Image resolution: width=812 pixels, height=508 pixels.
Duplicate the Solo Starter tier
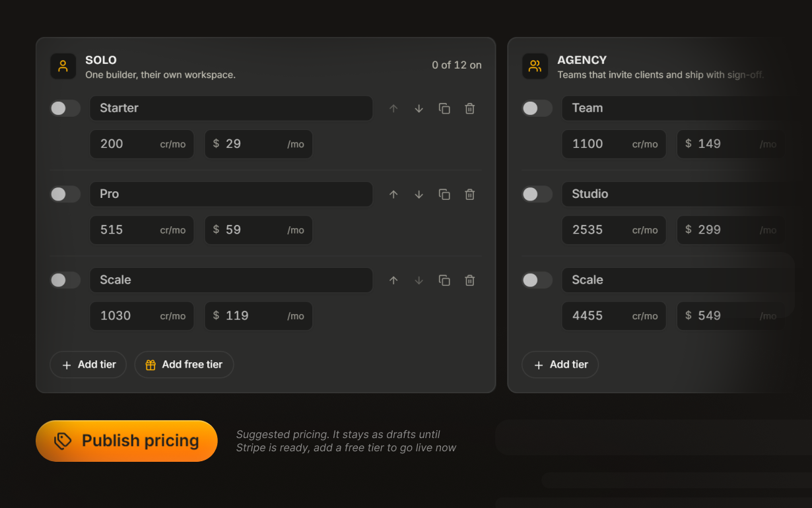coord(444,108)
